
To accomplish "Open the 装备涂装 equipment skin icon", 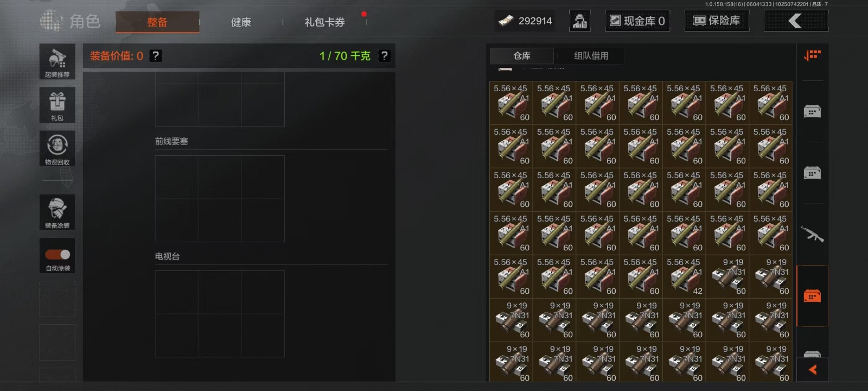I will (57, 212).
